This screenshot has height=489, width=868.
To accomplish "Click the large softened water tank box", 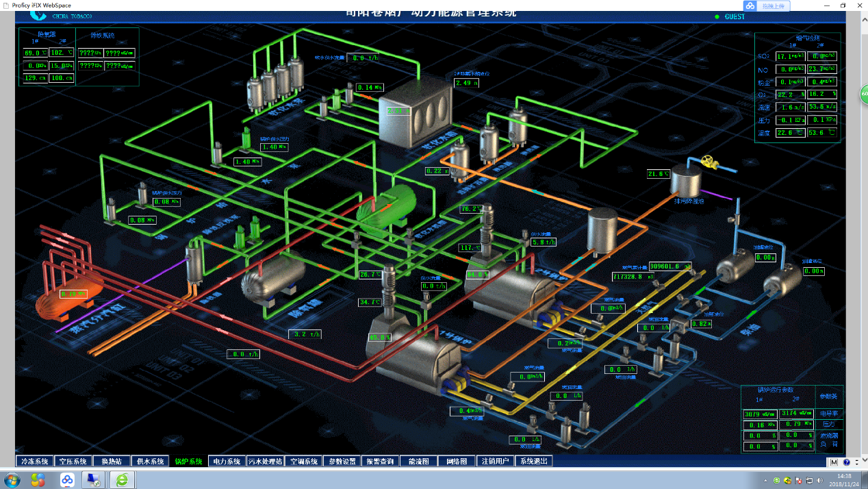I will (x=416, y=113).
